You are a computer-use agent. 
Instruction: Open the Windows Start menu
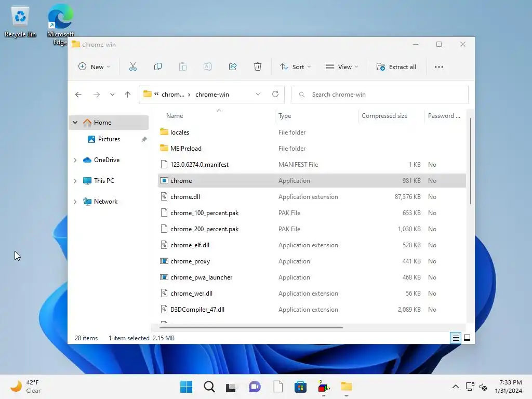186,387
